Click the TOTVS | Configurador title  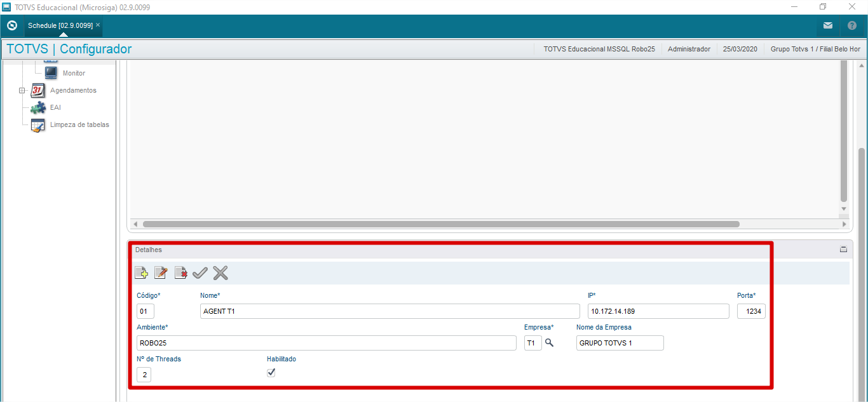point(69,49)
